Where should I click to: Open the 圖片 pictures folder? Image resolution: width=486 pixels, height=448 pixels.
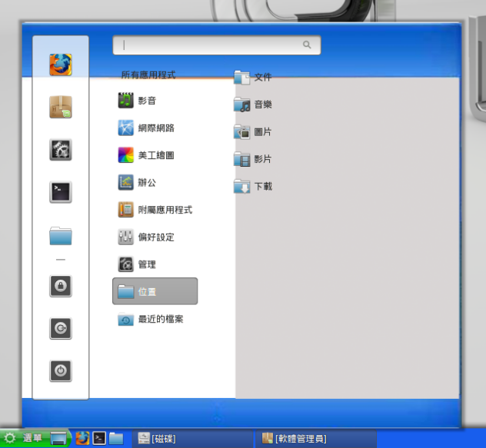point(253,131)
